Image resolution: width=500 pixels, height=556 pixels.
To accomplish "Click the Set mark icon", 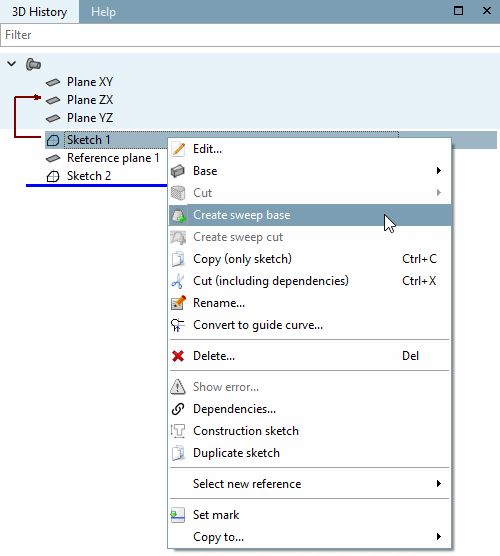I will click(x=178, y=515).
